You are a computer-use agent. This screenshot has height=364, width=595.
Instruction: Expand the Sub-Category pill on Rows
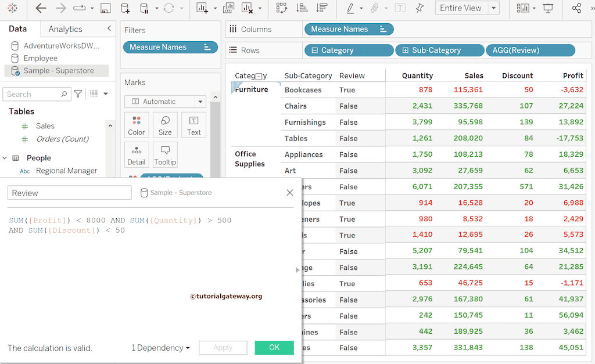[x=405, y=51]
